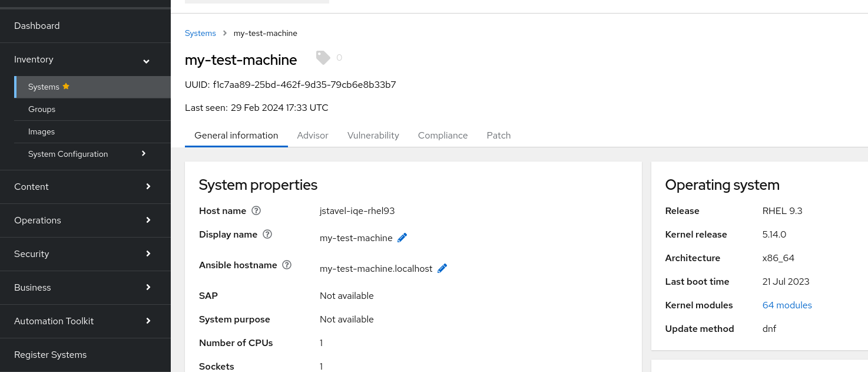Click the Host name help icon

pos(256,211)
